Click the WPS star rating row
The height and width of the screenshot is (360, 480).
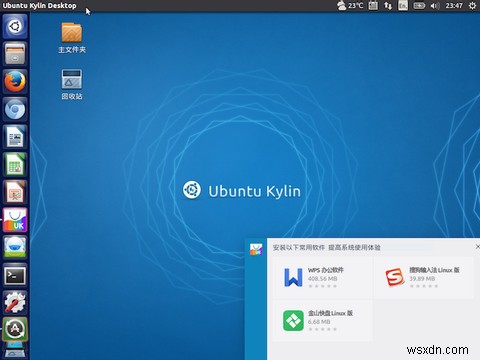322,286
